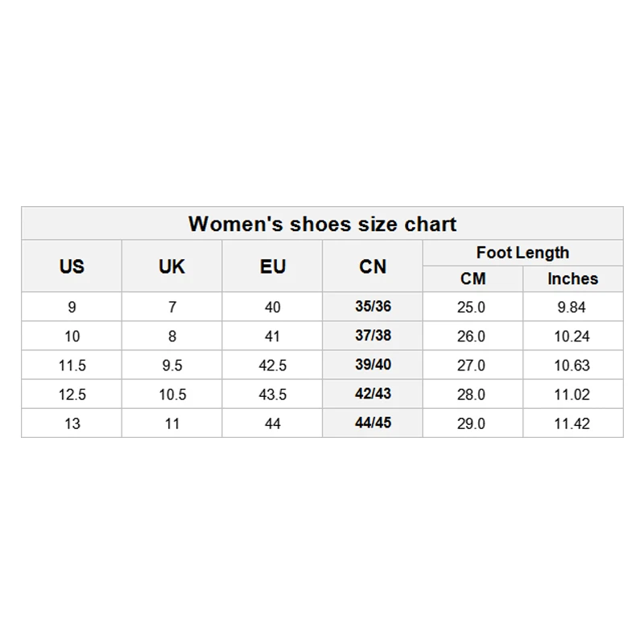644x644 pixels.
Task: Select the US column header
Action: point(72,266)
